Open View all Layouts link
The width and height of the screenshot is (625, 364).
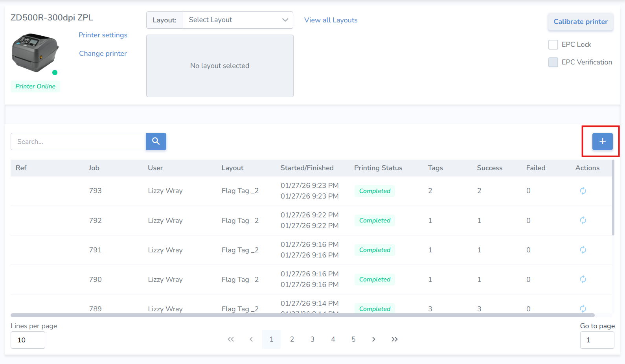point(331,20)
